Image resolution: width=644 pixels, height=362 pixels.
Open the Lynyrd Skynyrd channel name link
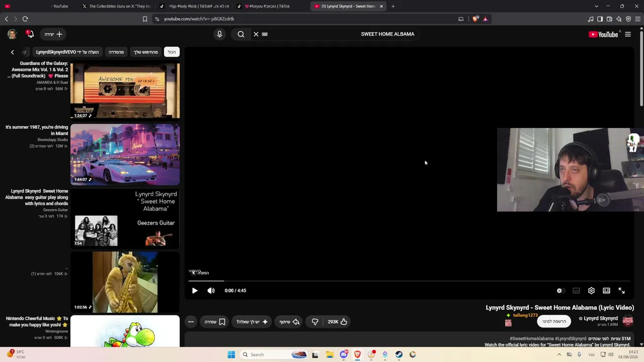(601, 318)
